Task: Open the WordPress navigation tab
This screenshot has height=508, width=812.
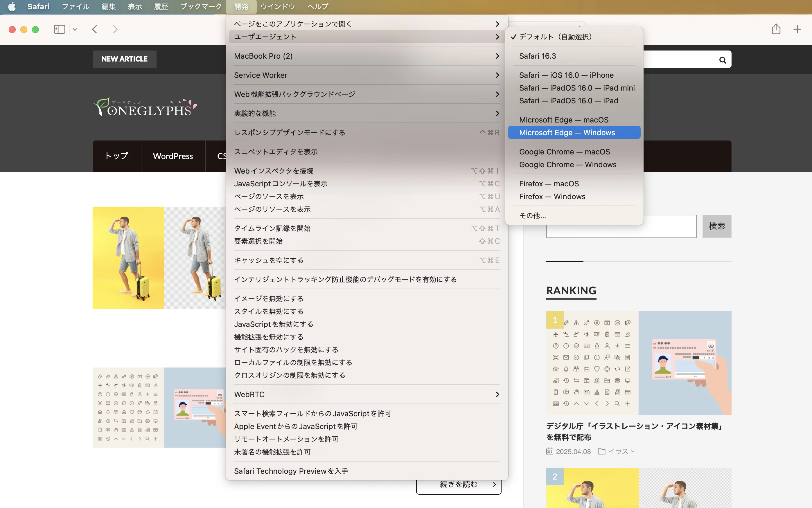Action: point(173,156)
